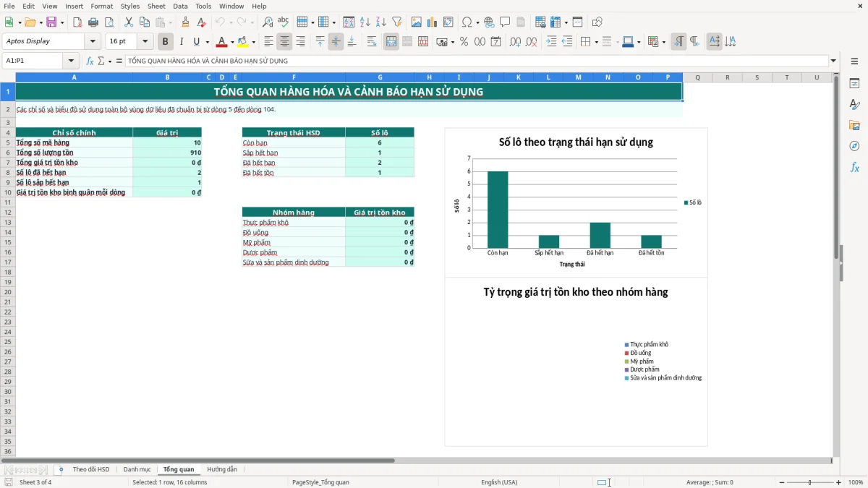
Task: Open borders dropdown arrow
Action: [x=596, y=42]
